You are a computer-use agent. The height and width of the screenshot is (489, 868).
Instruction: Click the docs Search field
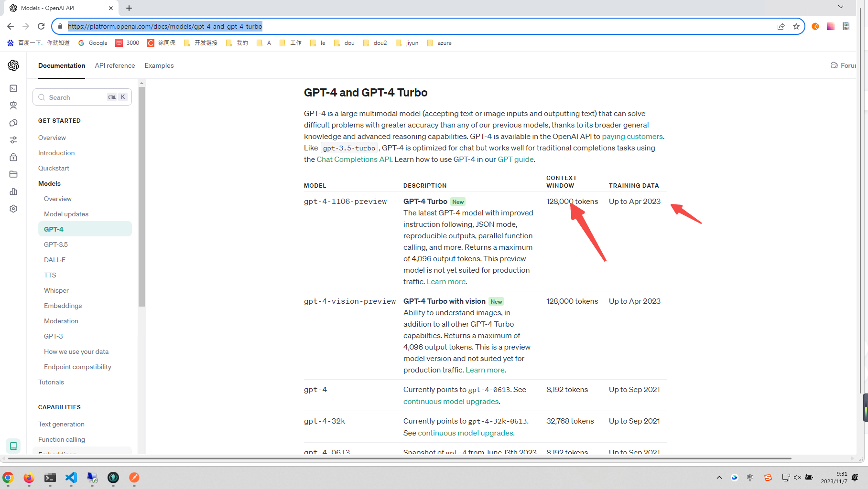pos(82,97)
